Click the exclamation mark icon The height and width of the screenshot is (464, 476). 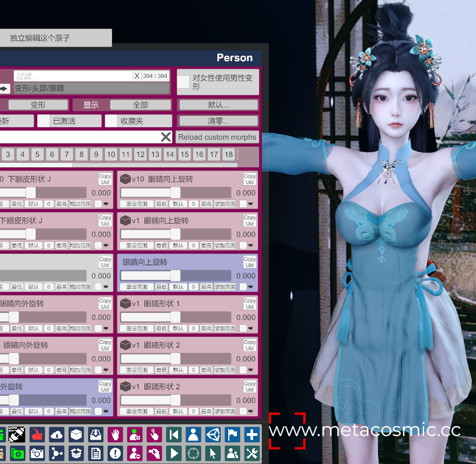tap(115, 454)
